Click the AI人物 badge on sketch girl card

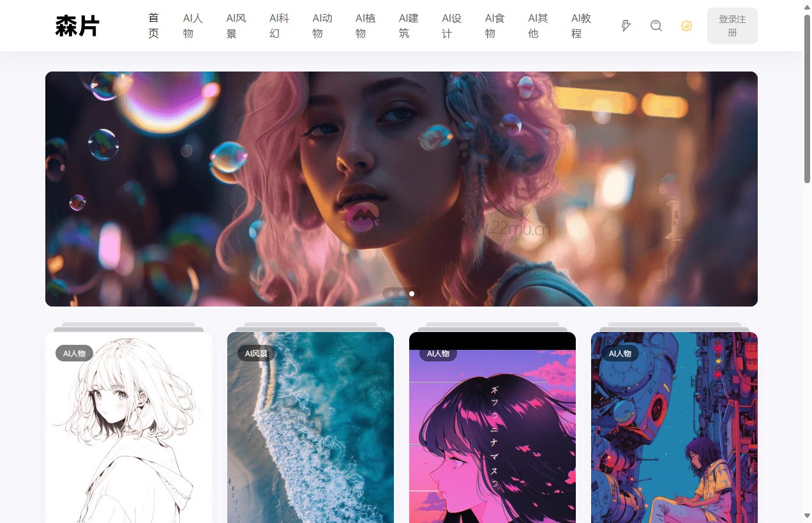click(x=74, y=353)
